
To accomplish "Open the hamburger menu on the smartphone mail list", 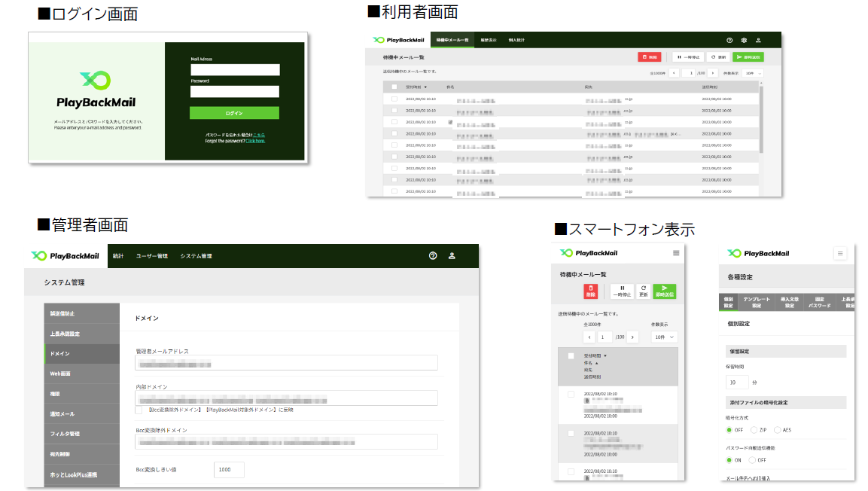I will tap(676, 252).
